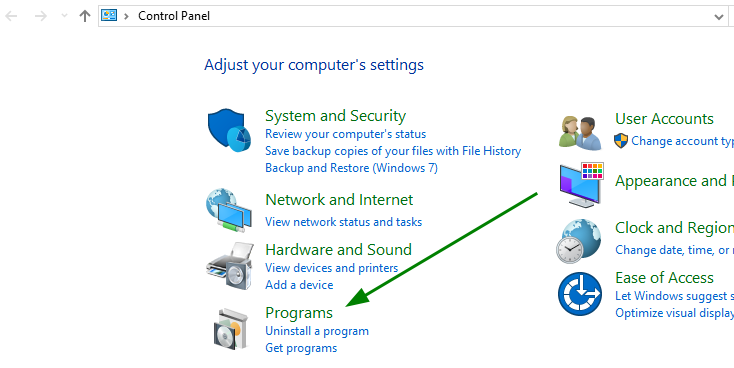Click the Ease of Access icon
This screenshot has width=734, height=368.
tap(580, 294)
